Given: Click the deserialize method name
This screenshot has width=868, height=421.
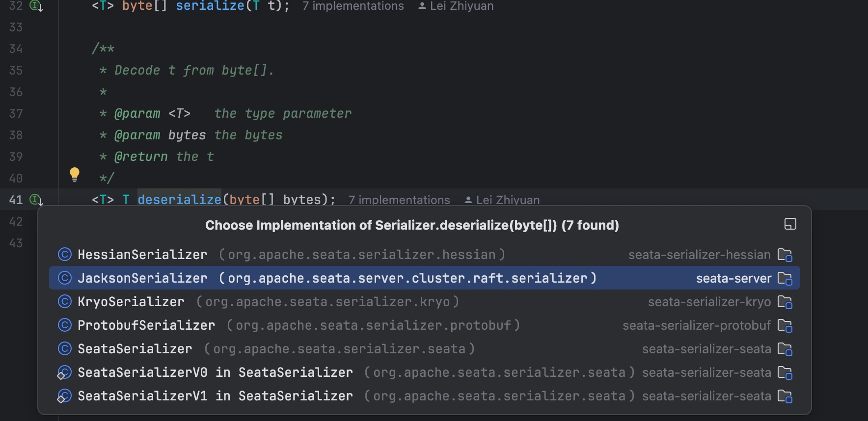Looking at the screenshot, I should coord(179,200).
